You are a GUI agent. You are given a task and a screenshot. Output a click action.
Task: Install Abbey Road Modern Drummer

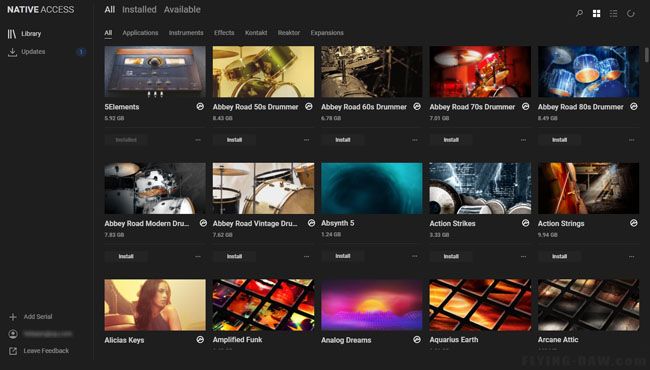click(x=126, y=256)
